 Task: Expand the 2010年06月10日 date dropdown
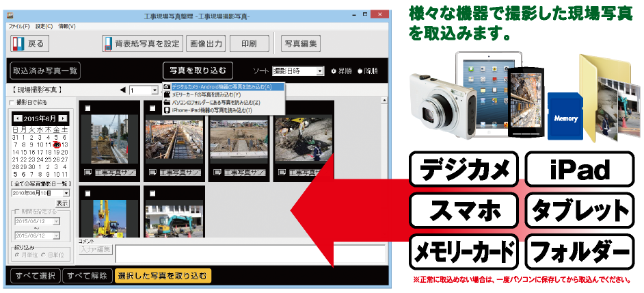[66, 194]
